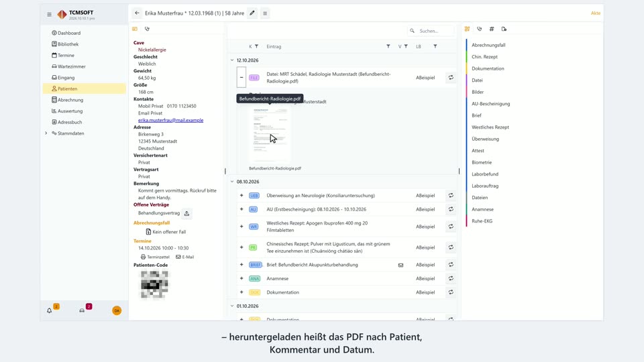Screen dimensions: 644x362
Task: Click the refresh icon on the AU row
Action: coord(451,209)
